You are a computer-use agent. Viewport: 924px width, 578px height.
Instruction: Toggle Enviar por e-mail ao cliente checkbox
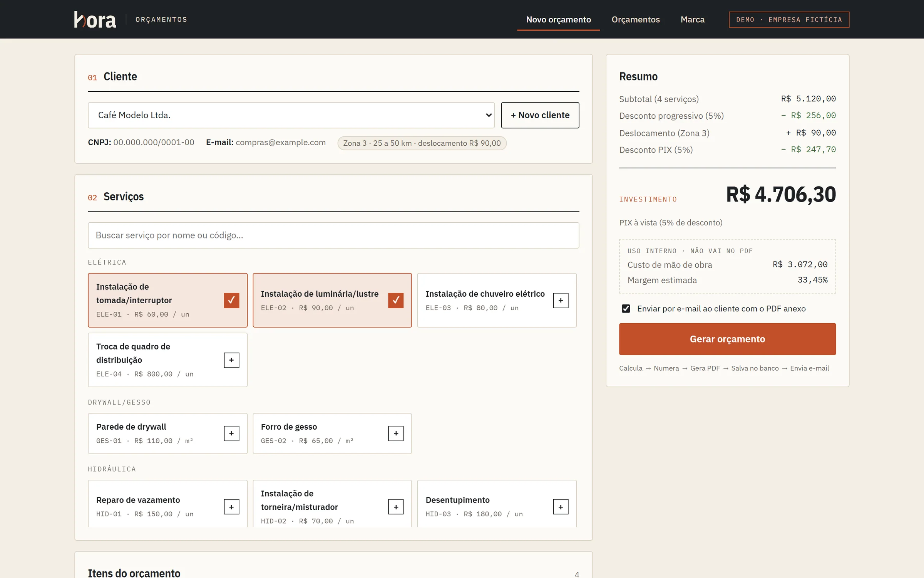[626, 309]
